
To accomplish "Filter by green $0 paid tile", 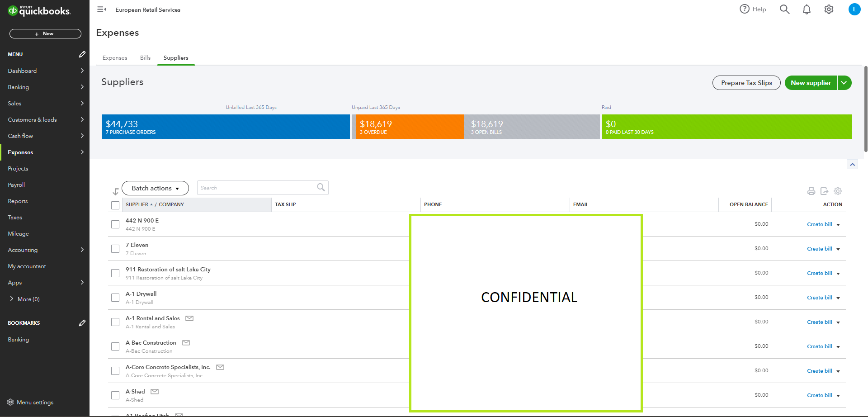I will tap(726, 127).
